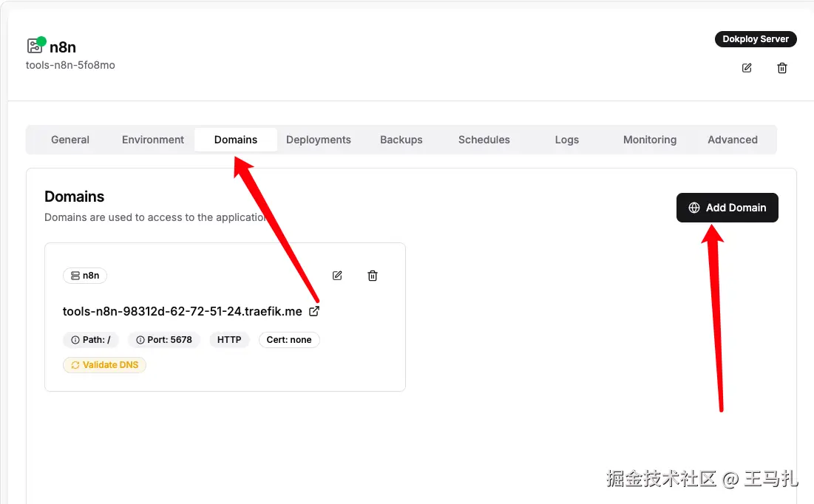Edit the n8n service with the header pencil icon
Image resolution: width=814 pixels, height=504 pixels.
[747, 68]
